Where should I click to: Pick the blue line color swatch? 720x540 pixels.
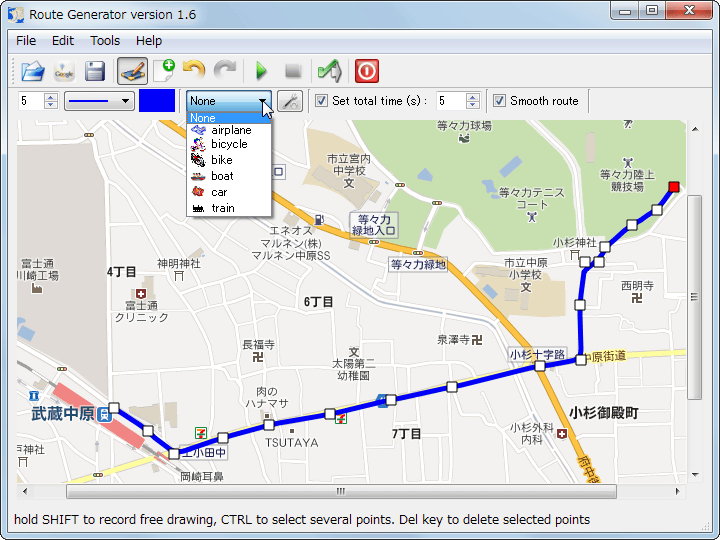click(x=157, y=101)
